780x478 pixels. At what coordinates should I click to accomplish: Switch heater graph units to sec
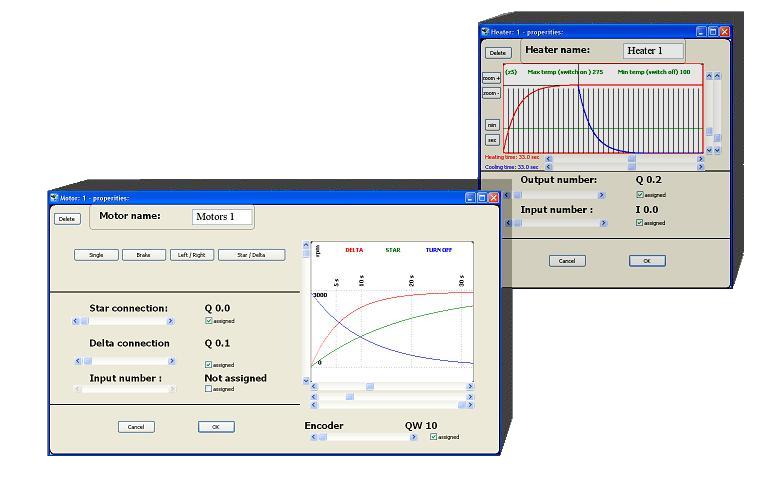click(x=492, y=140)
